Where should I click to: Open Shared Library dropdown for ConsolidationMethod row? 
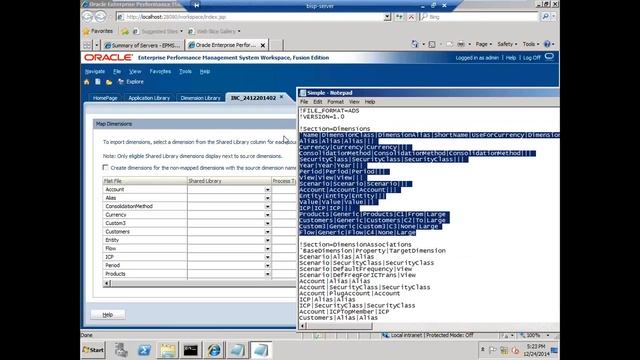[267, 207]
